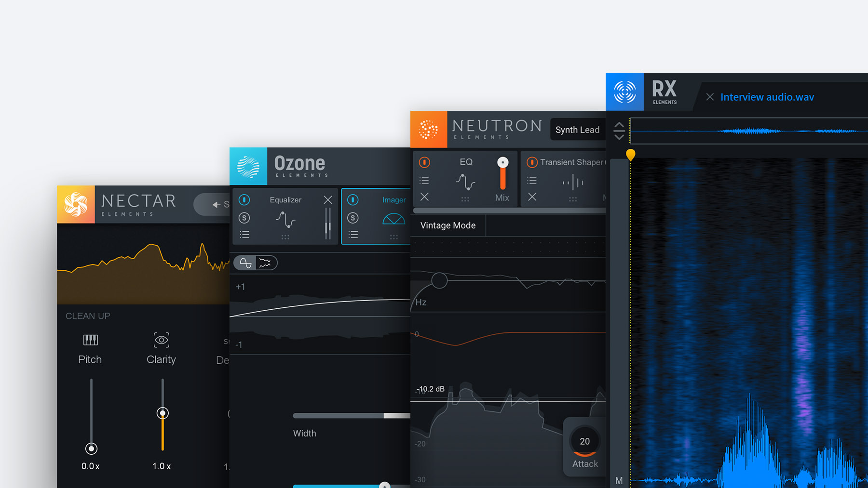Image resolution: width=868 pixels, height=488 pixels.
Task: Close the Interview audio.wav file
Action: [x=710, y=97]
